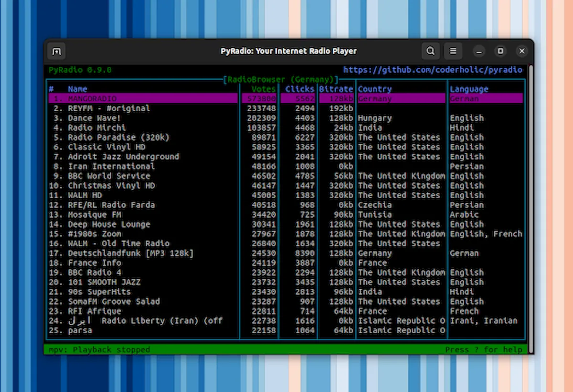Select the MANGORADIO station row
The height and width of the screenshot is (392, 573).
tap(286, 98)
